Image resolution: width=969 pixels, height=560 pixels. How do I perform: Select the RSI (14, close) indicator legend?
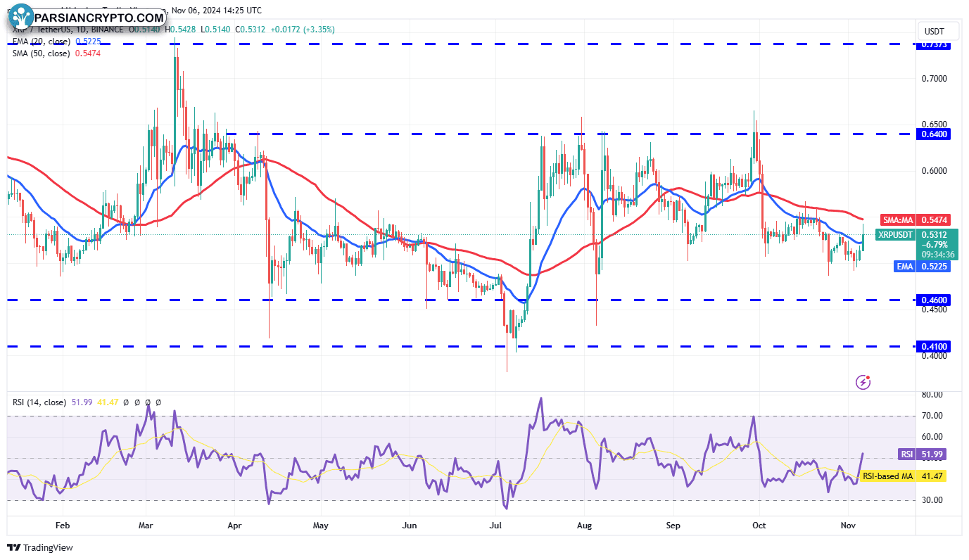click(x=39, y=402)
